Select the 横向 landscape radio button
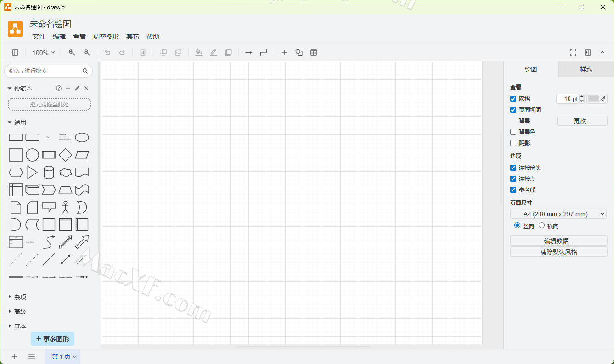Image resolution: width=614 pixels, height=364 pixels. (x=542, y=225)
